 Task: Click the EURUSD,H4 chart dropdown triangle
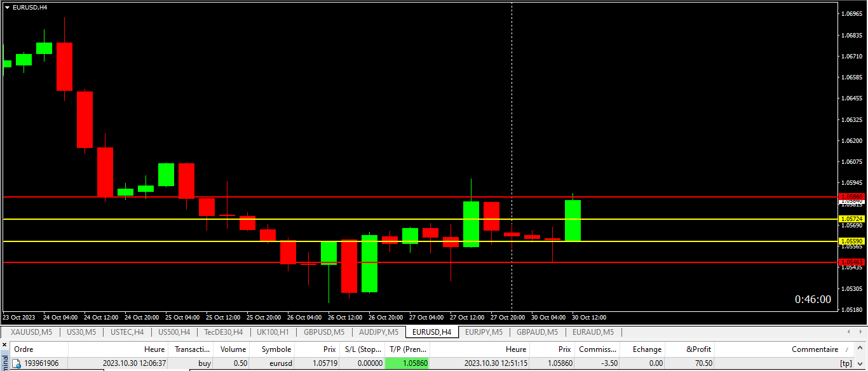7,7
